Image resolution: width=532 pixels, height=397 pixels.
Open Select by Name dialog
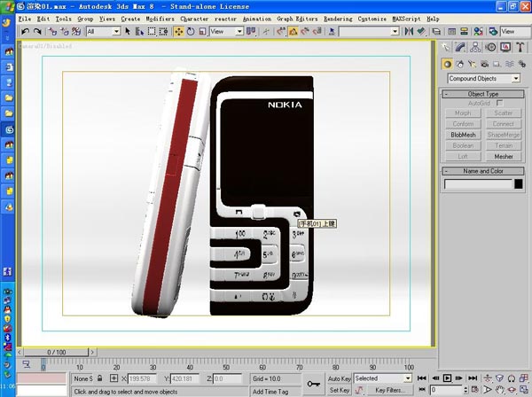[139, 32]
